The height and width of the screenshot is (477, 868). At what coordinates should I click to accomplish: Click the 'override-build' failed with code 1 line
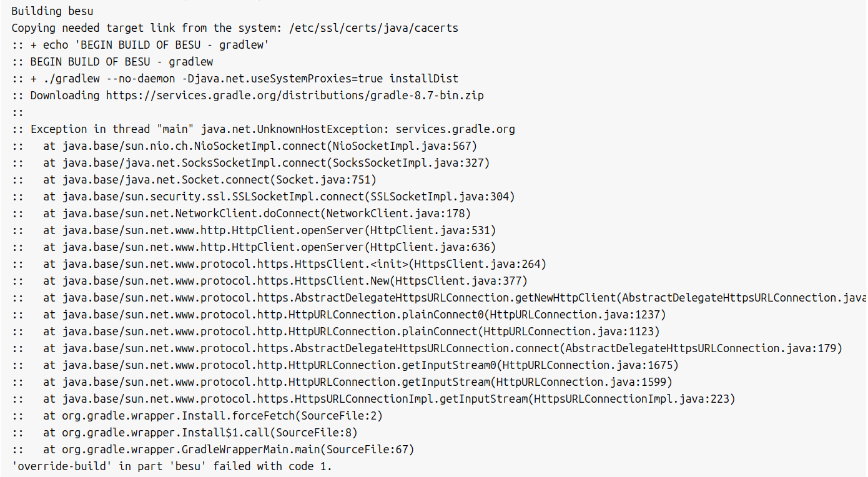click(x=172, y=466)
